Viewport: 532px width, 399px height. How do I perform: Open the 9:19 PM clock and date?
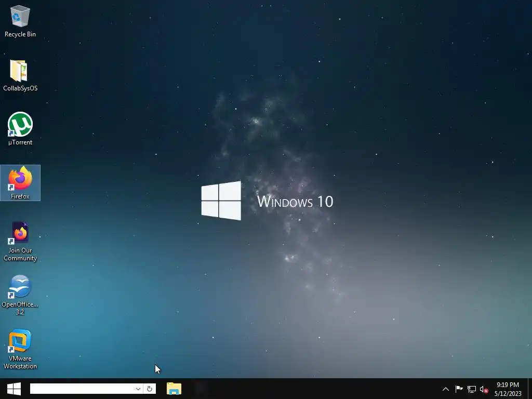coord(508,389)
